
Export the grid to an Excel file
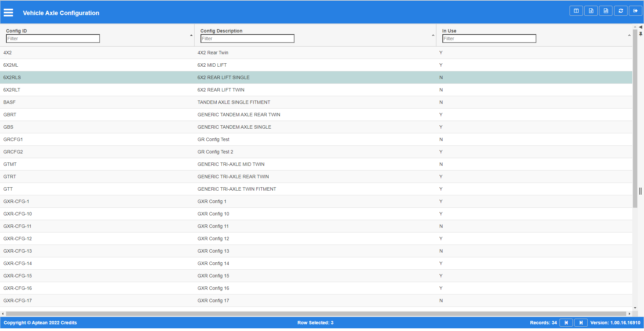(x=591, y=11)
